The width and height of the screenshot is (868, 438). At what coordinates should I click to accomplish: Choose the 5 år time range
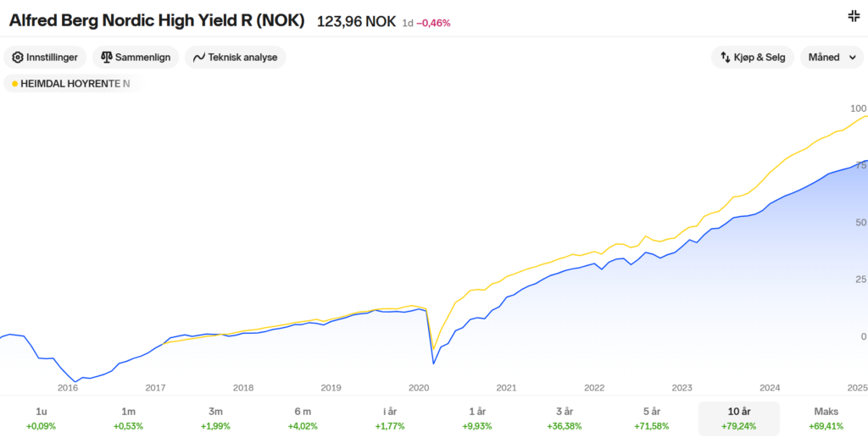click(652, 419)
